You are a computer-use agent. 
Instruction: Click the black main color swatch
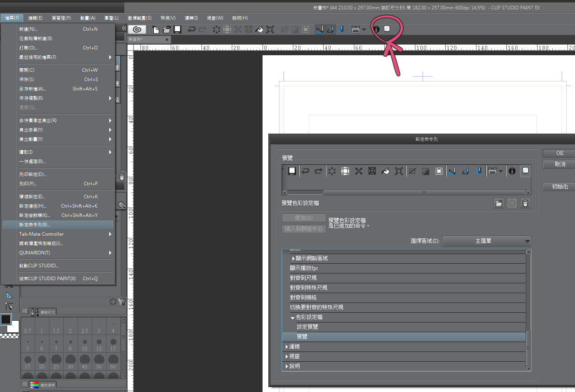[x=6, y=319]
